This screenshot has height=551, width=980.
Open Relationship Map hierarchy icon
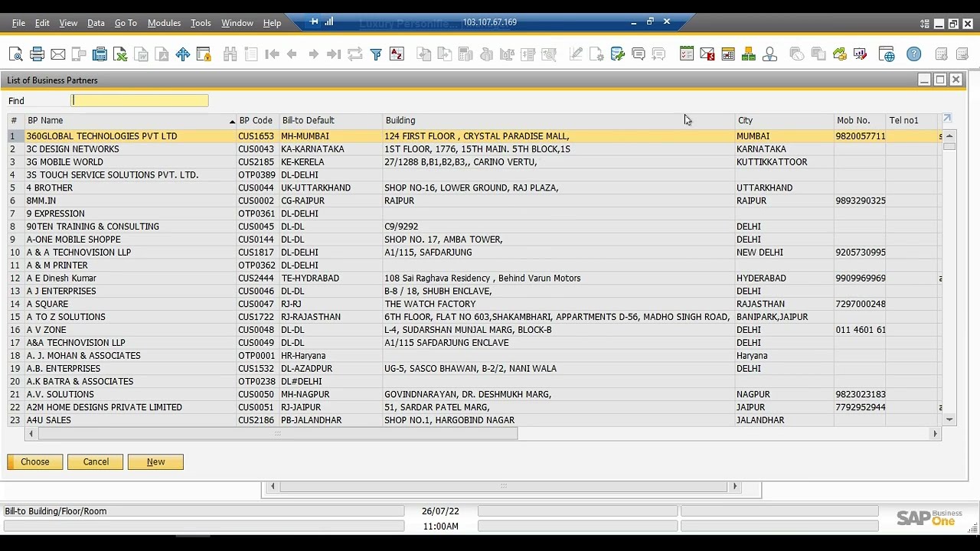749,54
